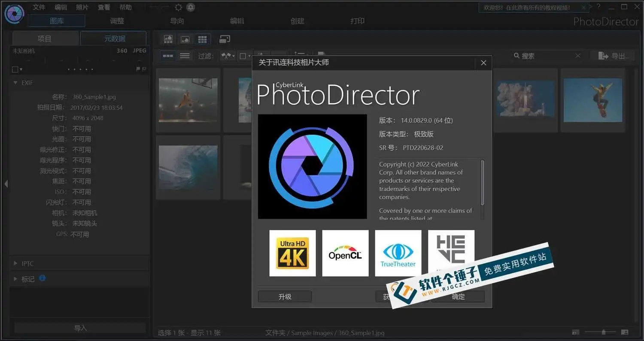This screenshot has height=341, width=644.
Task: Switch browser to list view layout
Action: click(185, 56)
